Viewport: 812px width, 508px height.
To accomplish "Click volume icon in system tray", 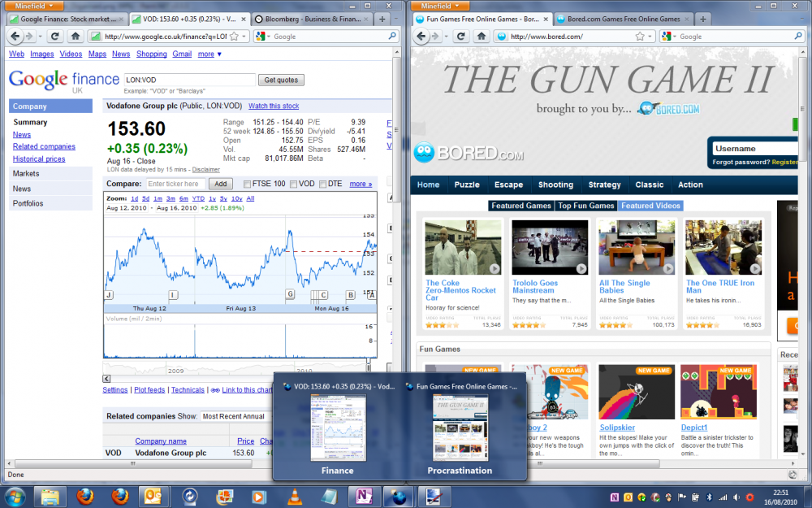I will pyautogui.click(x=736, y=497).
